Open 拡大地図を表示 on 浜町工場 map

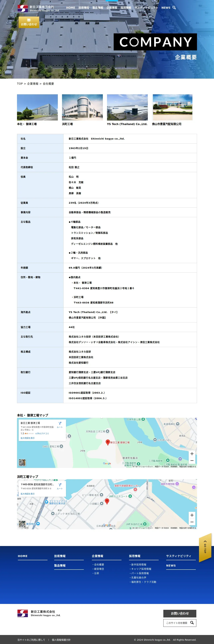click(28, 494)
